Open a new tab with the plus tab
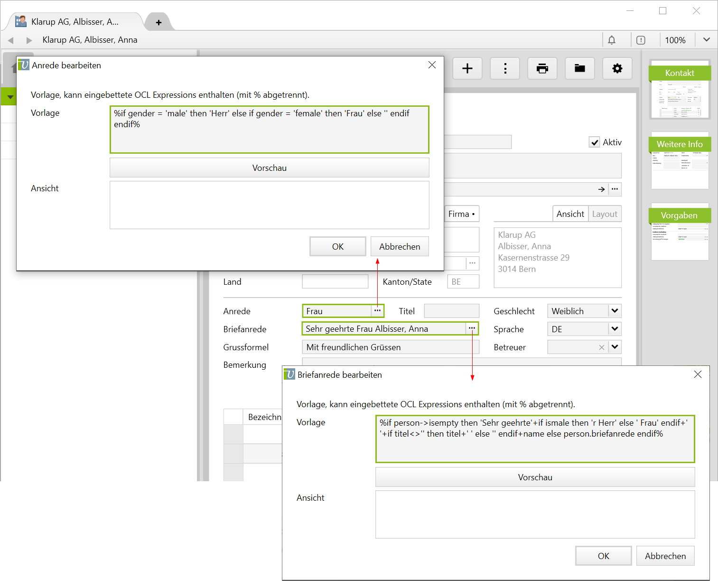Image resolution: width=718 pixels, height=588 pixels. coord(159,22)
